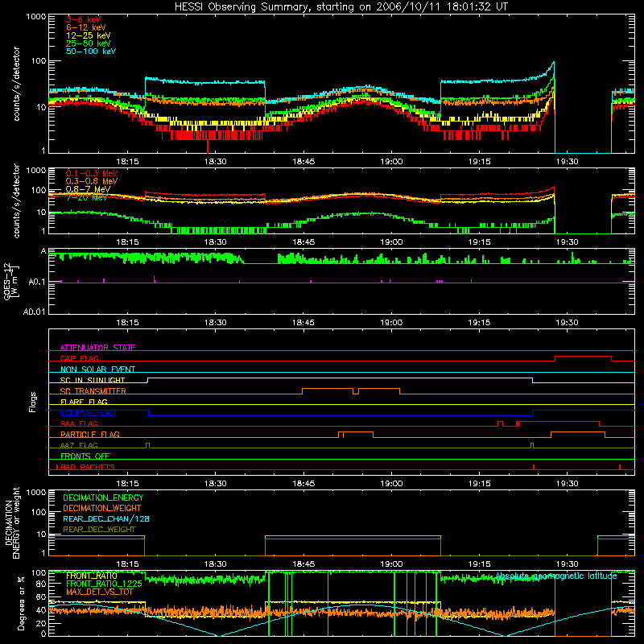Select the DECIMATION_ENERGY legend label
Image resolution: width=644 pixels, height=644 pixels.
[103, 497]
